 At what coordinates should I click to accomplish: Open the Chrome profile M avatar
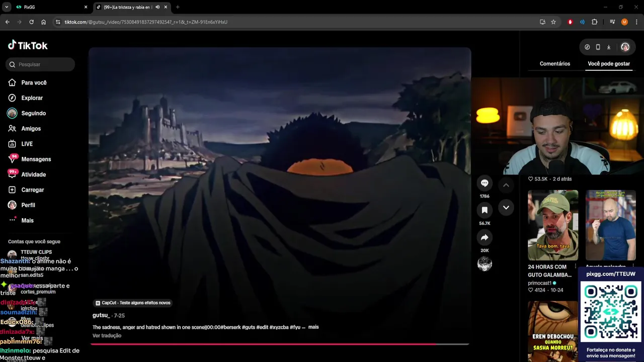coord(624,22)
